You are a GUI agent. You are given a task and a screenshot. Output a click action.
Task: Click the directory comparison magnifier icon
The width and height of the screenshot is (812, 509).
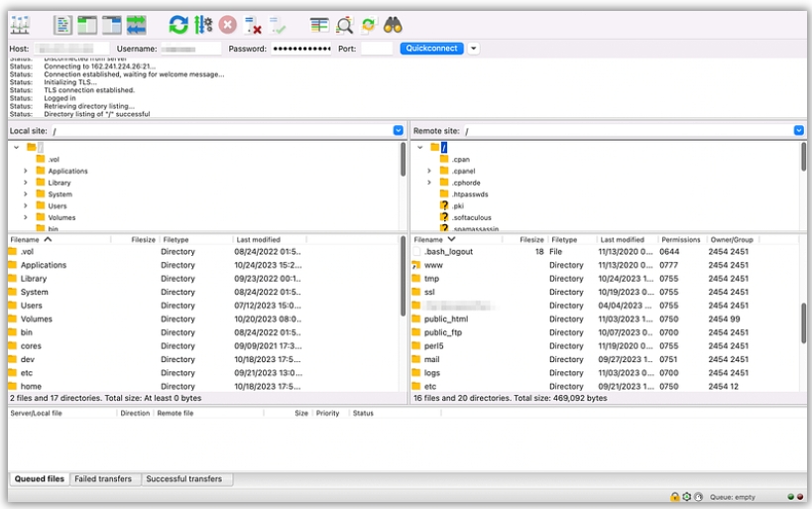click(344, 25)
